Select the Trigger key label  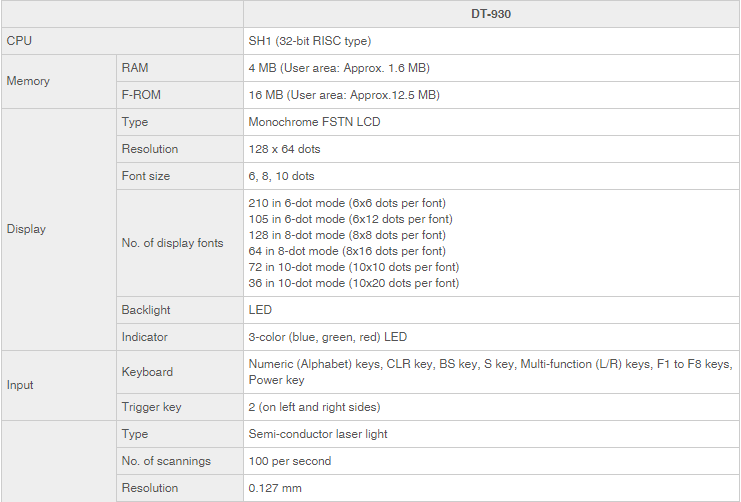point(151,407)
